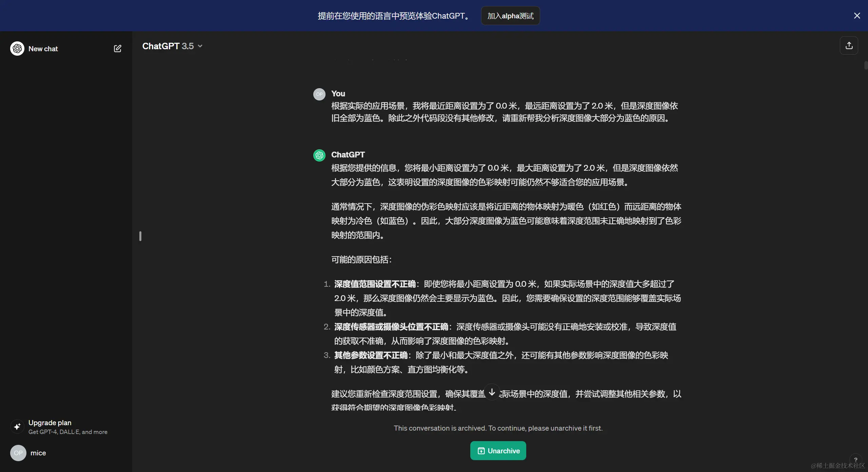
Task: Open the ChatGPT 3.5 model dropdown
Action: [x=168, y=46]
